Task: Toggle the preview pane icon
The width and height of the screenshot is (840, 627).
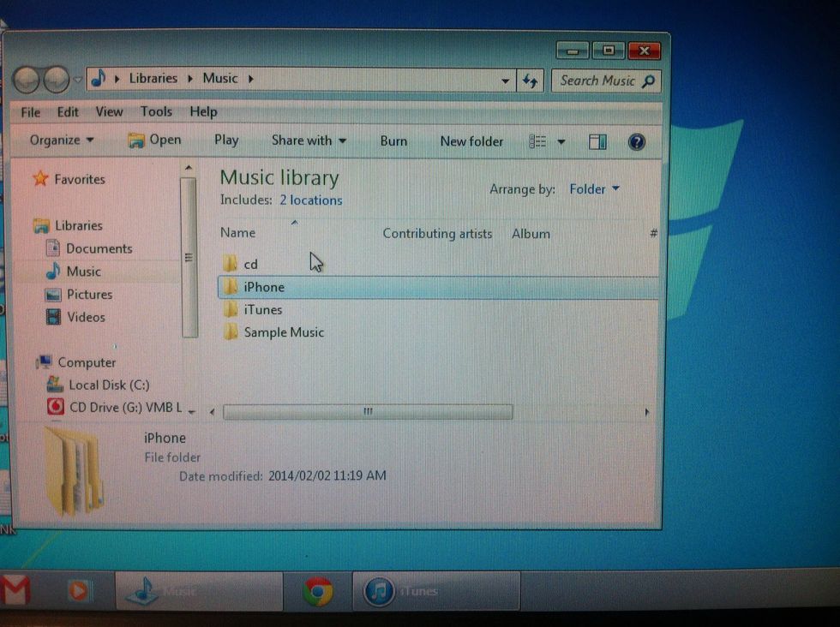Action: click(x=597, y=142)
